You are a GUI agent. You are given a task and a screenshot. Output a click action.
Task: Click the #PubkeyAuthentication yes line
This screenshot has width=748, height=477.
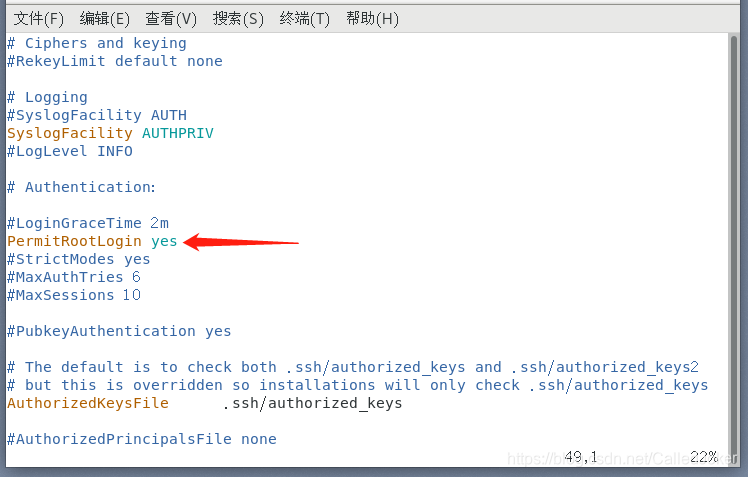119,331
